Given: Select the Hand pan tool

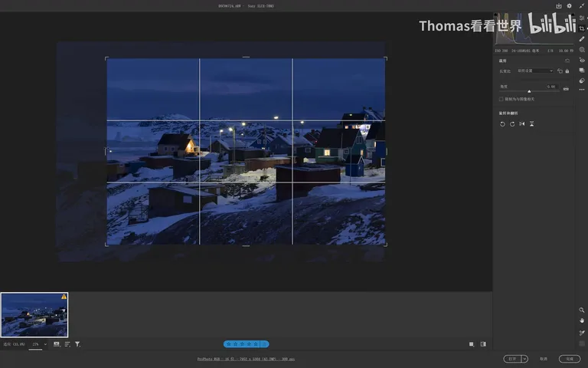Looking at the screenshot, I should [582, 320].
